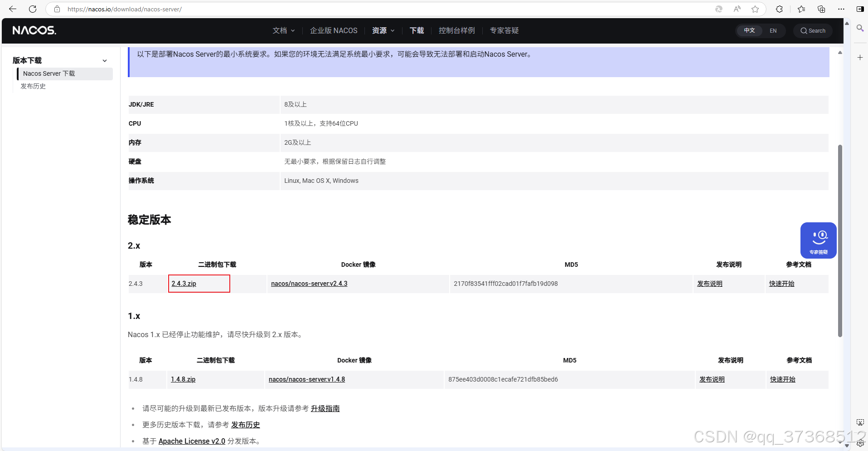Open 发布说明 for version 2.4.3

(710, 284)
